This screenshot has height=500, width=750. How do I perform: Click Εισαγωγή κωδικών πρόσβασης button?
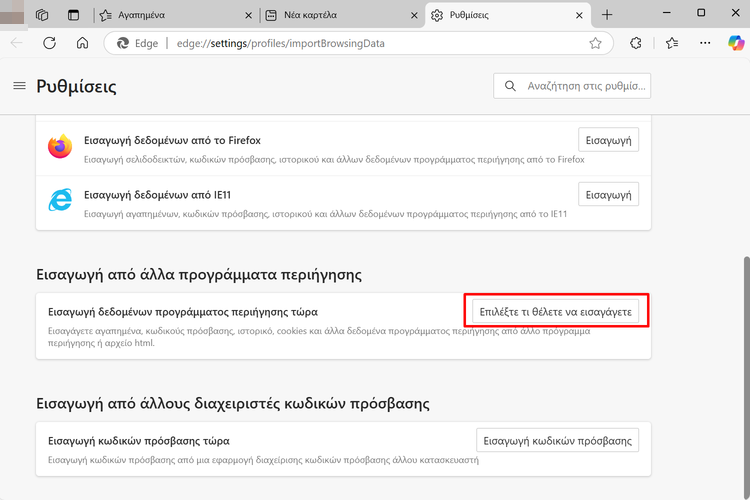[x=557, y=441]
